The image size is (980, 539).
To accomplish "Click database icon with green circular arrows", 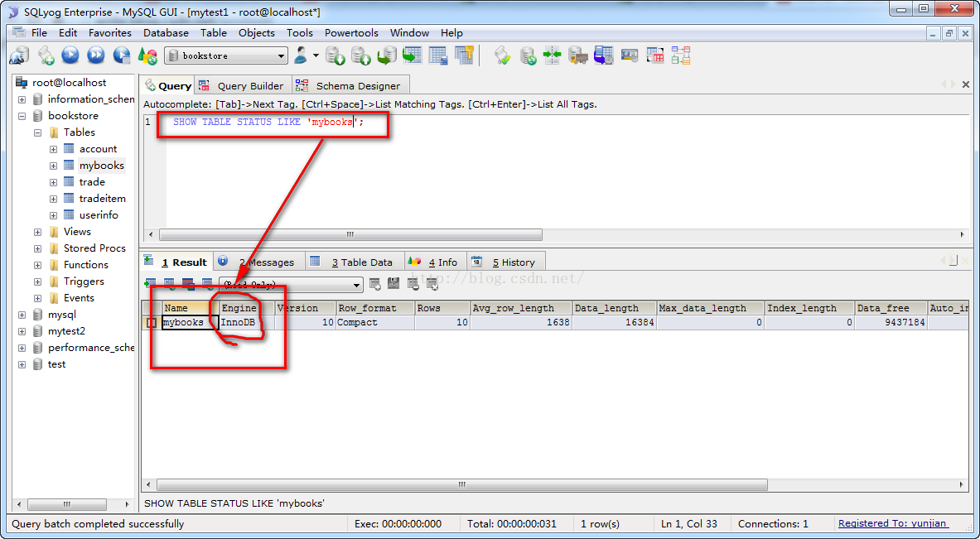I will point(529,55).
